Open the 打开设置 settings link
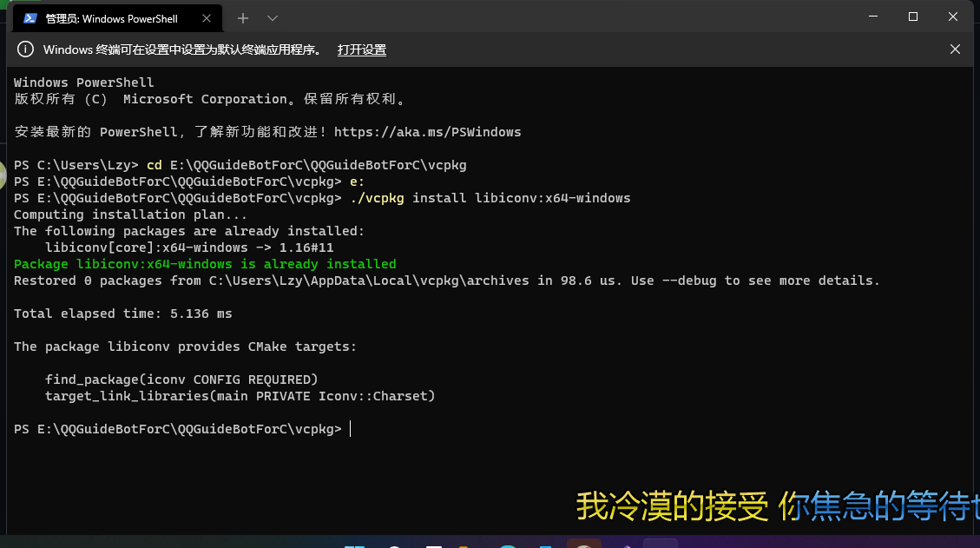This screenshot has width=980, height=548. click(361, 50)
